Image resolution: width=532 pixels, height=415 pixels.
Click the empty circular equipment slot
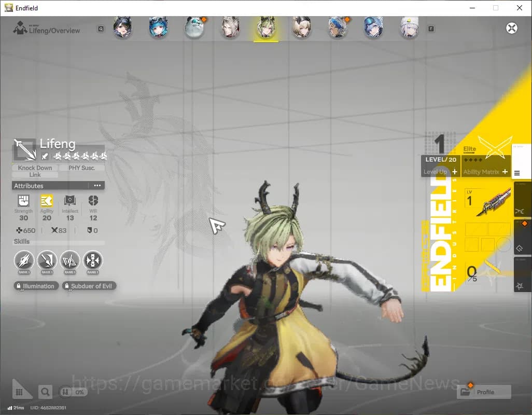pyautogui.click(x=503, y=244)
